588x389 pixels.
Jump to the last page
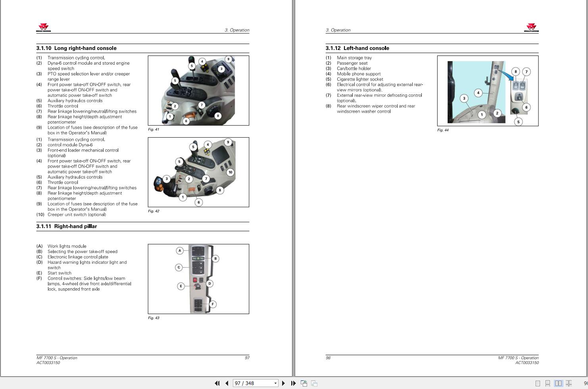[x=293, y=383]
